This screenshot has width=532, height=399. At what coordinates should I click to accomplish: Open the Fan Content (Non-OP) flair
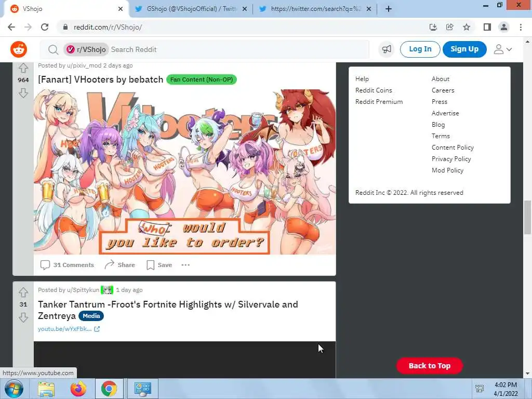(x=202, y=79)
